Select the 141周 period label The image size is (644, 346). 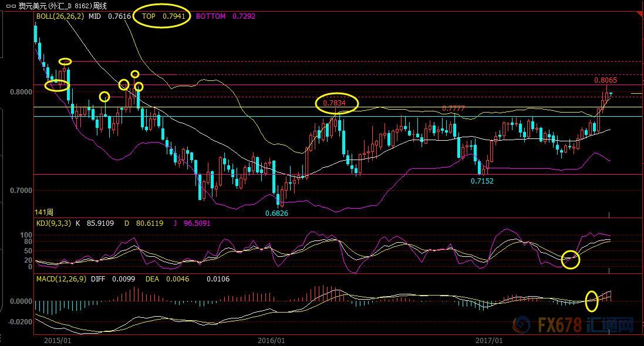pos(44,212)
